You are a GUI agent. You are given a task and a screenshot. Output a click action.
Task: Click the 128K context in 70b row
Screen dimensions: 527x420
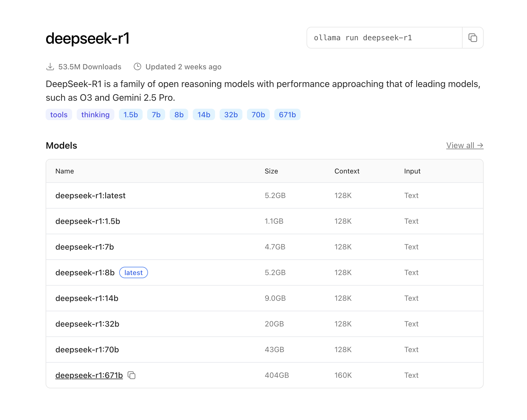tap(343, 350)
